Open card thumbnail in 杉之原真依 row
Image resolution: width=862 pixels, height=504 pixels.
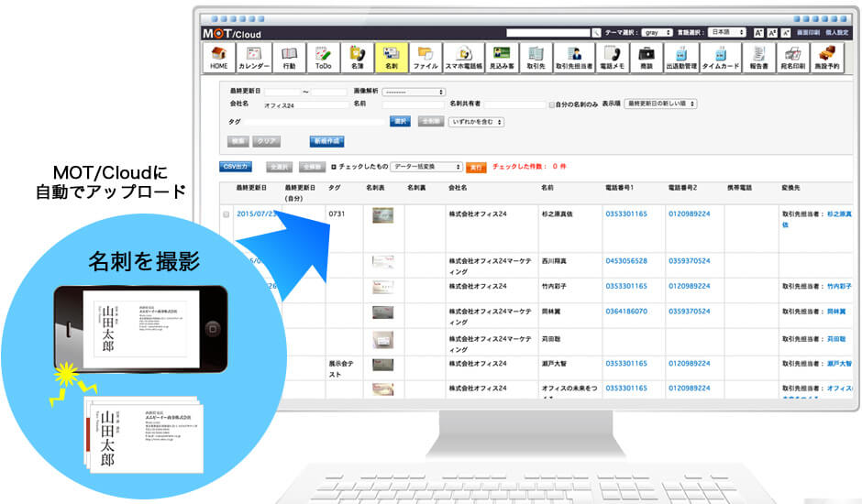382,215
